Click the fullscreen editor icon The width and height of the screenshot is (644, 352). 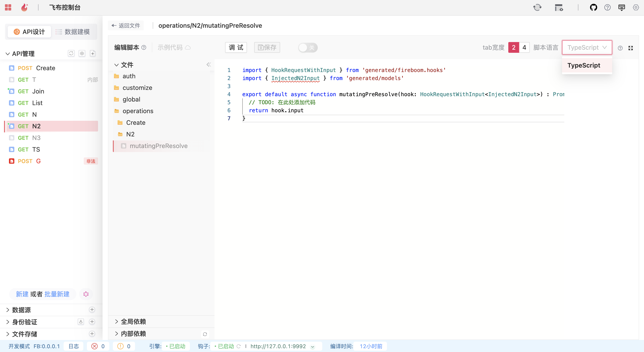click(x=631, y=48)
